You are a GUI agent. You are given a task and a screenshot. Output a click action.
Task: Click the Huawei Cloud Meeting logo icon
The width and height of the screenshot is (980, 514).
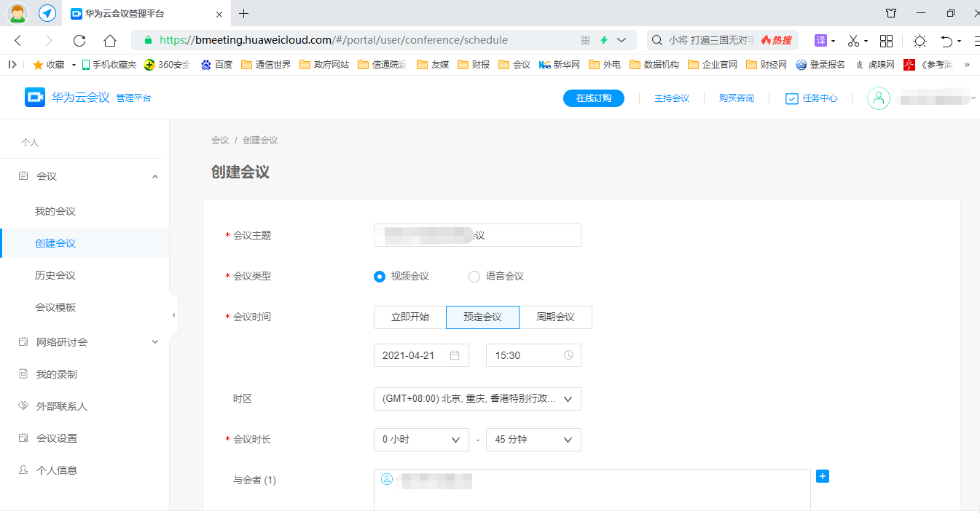click(x=35, y=98)
